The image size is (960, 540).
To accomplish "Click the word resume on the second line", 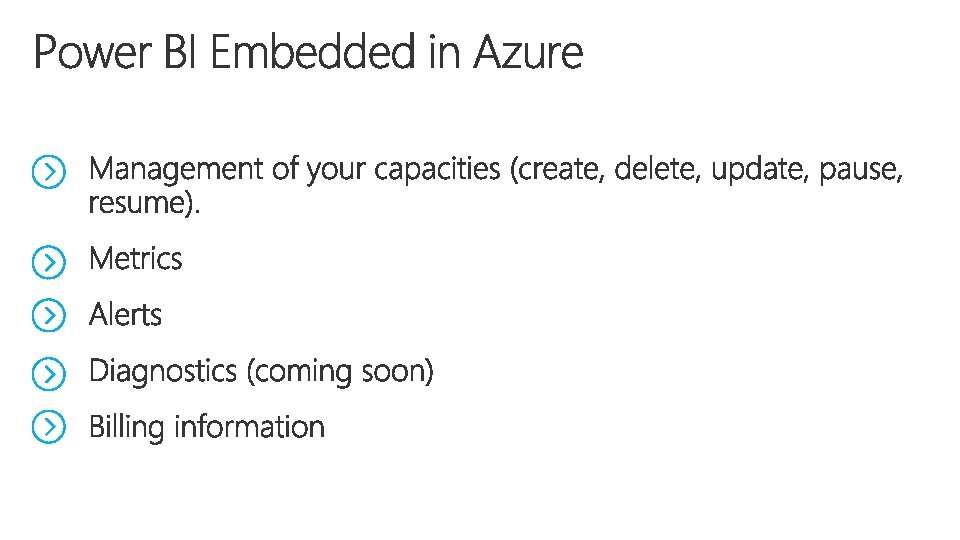I will 137,203.
